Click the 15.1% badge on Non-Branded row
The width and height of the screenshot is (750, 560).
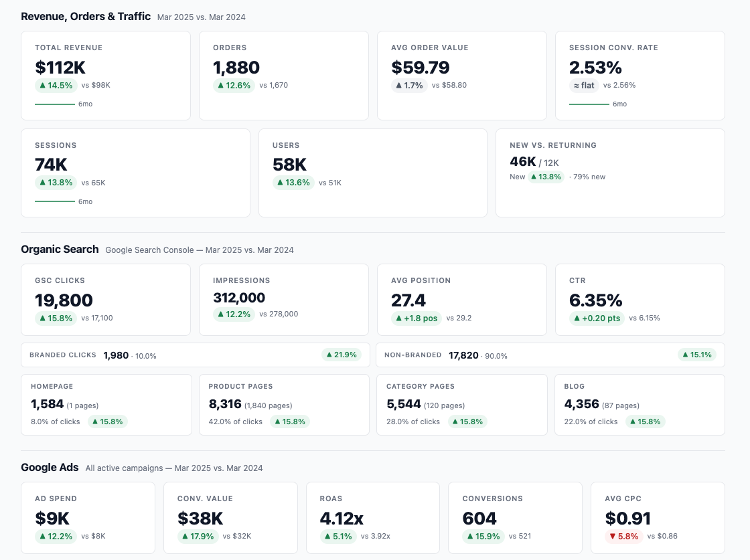(697, 355)
